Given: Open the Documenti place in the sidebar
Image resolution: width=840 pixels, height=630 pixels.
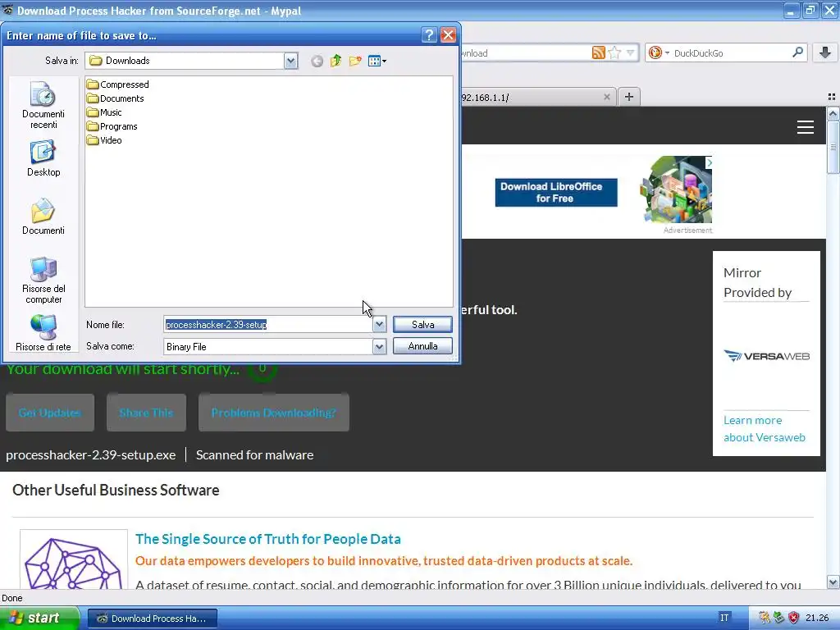Looking at the screenshot, I should (x=43, y=217).
